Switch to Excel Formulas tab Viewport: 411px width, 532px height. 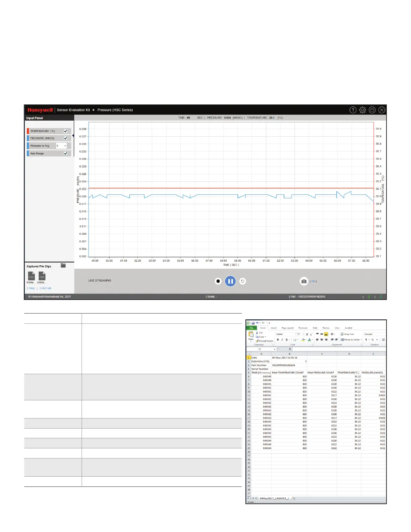[x=303, y=328]
